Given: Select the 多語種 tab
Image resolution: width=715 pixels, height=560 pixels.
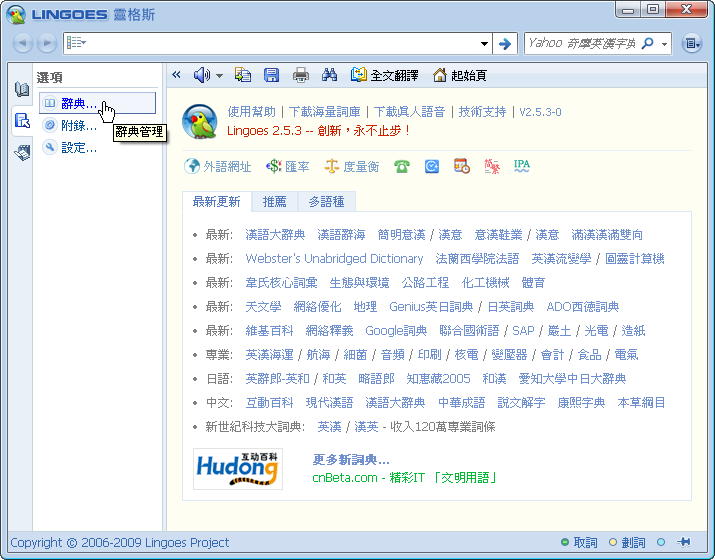Looking at the screenshot, I should [x=326, y=202].
